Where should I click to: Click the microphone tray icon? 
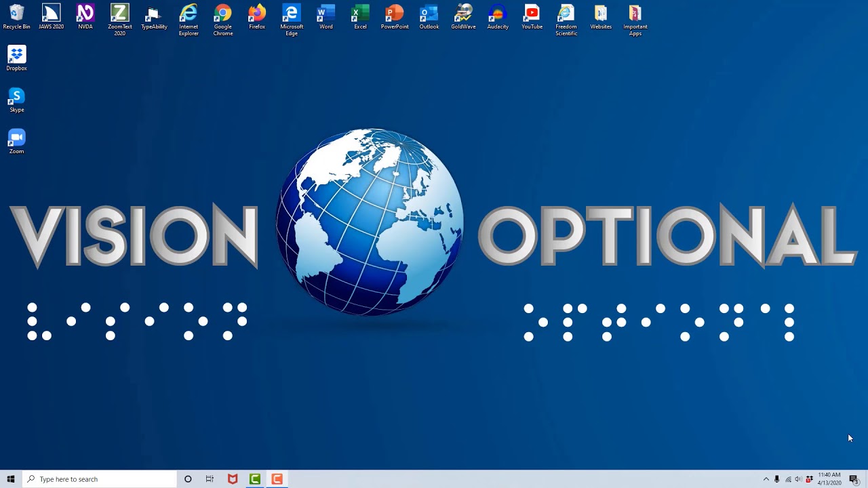click(x=777, y=479)
